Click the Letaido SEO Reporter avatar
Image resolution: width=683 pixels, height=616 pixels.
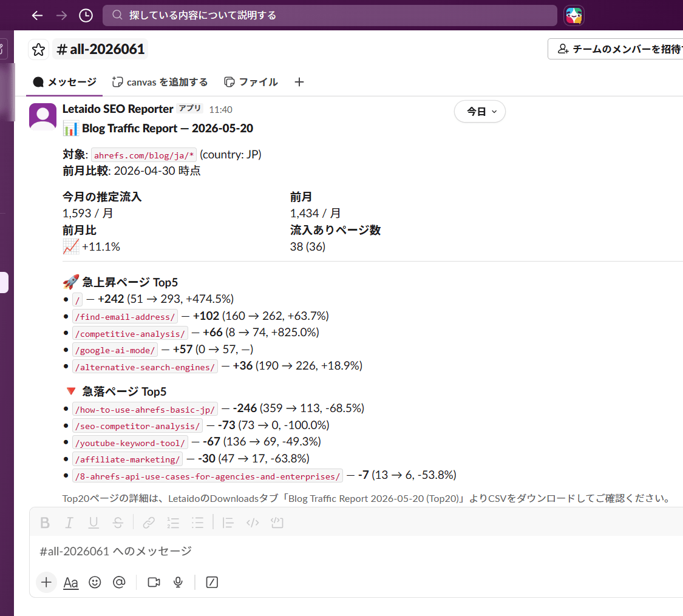42,117
